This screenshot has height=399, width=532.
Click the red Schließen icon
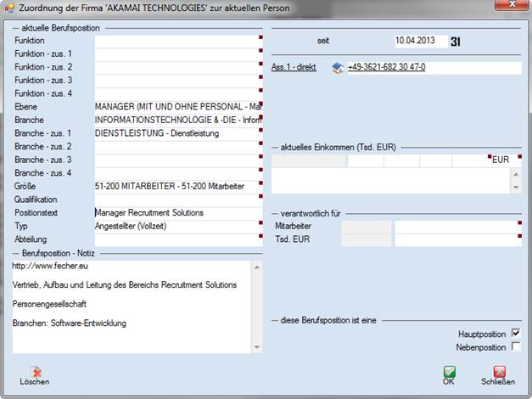[x=499, y=372]
